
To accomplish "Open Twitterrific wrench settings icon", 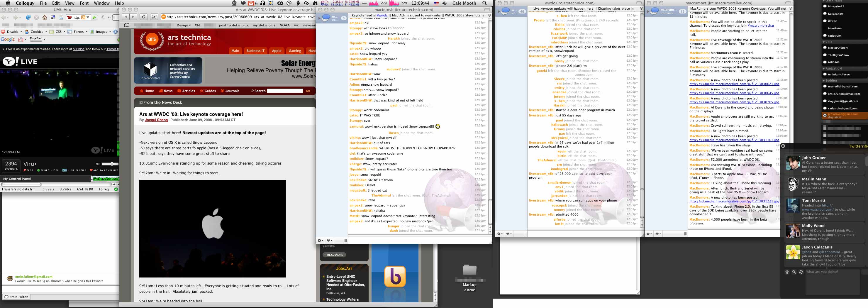I will (x=794, y=272).
